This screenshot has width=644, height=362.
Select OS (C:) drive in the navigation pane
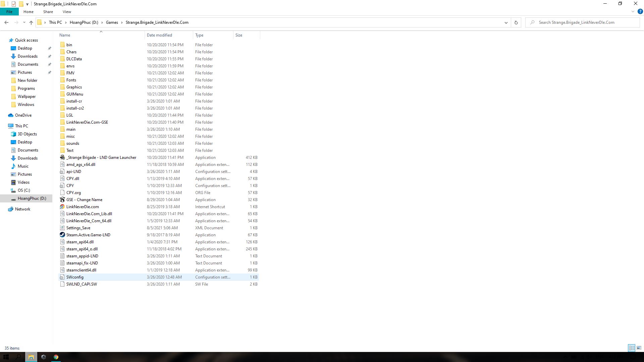pos(24,190)
